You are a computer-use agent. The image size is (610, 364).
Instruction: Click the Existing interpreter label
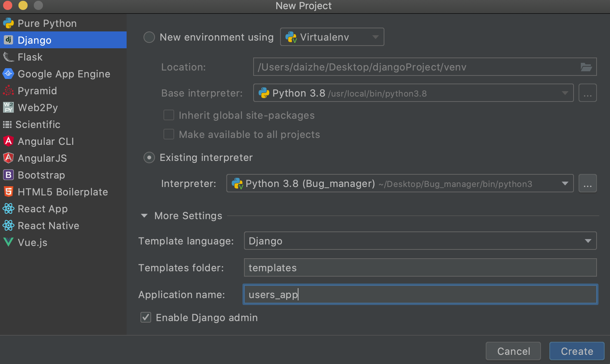206,157
